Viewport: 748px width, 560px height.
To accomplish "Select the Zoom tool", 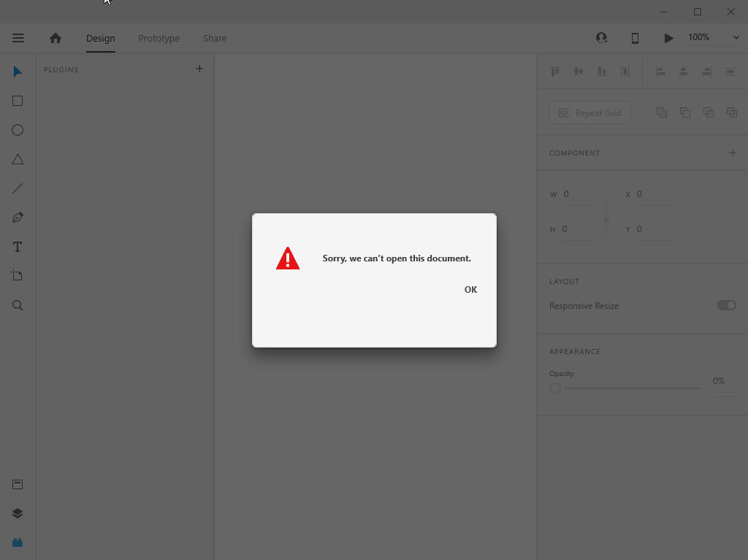I will coord(17,304).
